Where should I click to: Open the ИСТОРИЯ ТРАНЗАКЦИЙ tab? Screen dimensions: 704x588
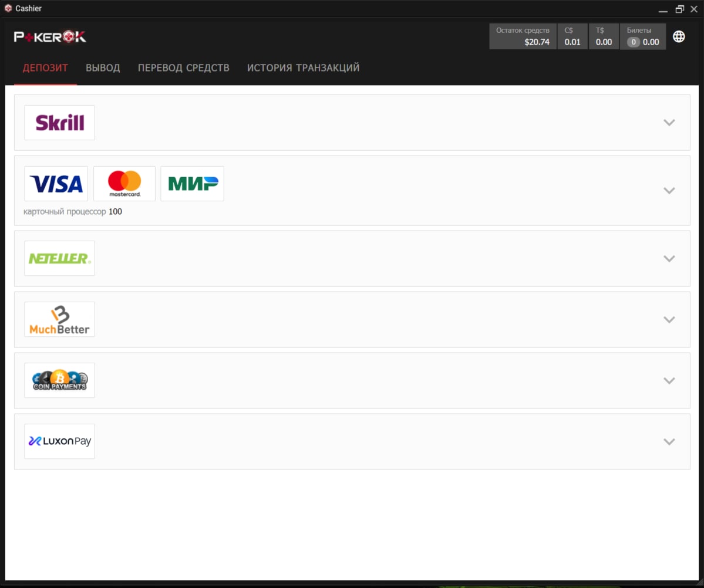(303, 67)
